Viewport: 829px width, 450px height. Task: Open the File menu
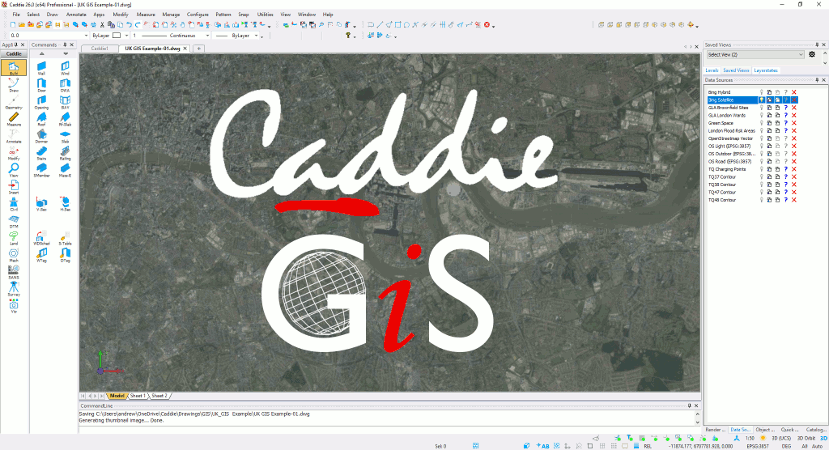[x=16, y=14]
